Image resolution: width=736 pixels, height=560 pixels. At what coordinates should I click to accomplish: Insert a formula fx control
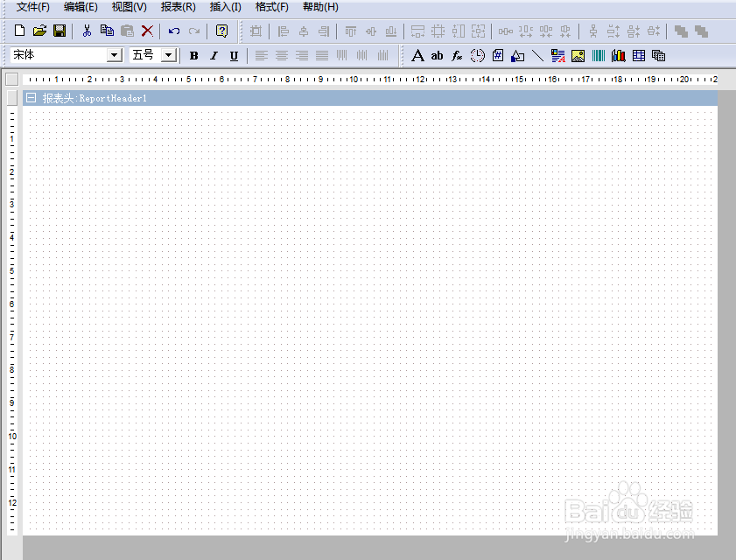pyautogui.click(x=457, y=56)
